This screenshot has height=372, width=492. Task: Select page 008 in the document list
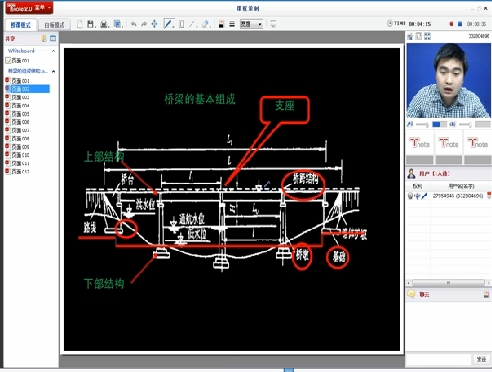(x=21, y=138)
